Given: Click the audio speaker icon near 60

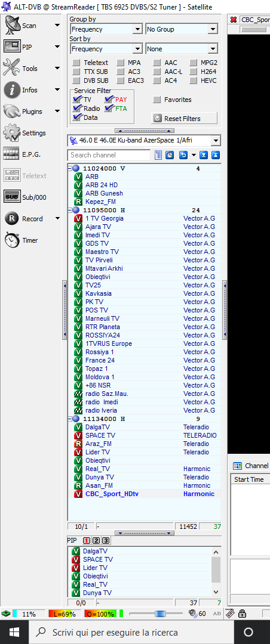Looking at the screenshot, I should point(193,614).
